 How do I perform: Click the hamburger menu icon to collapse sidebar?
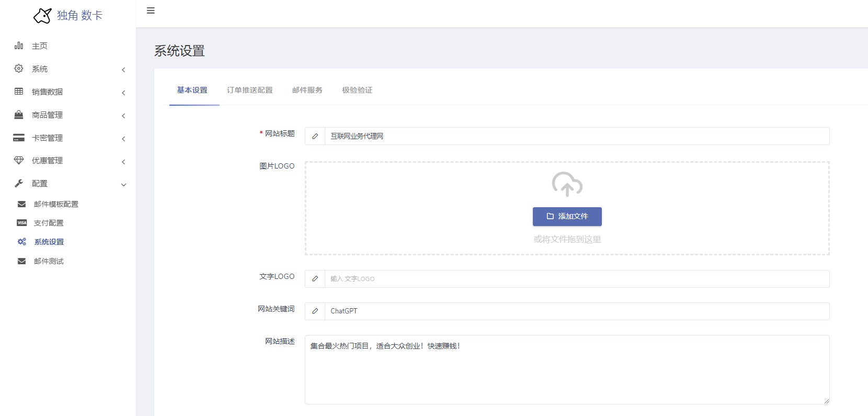(151, 10)
